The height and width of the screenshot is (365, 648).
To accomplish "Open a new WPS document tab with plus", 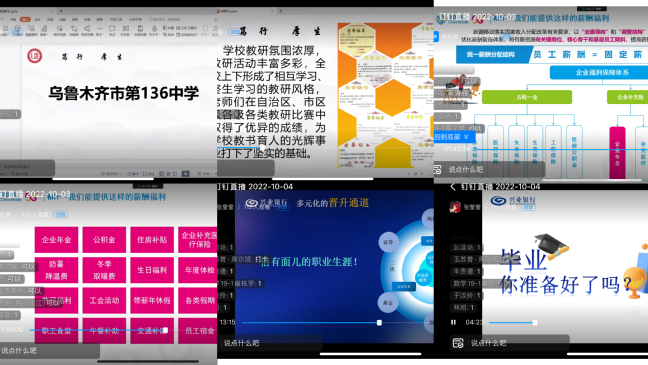I will (x=61, y=11).
